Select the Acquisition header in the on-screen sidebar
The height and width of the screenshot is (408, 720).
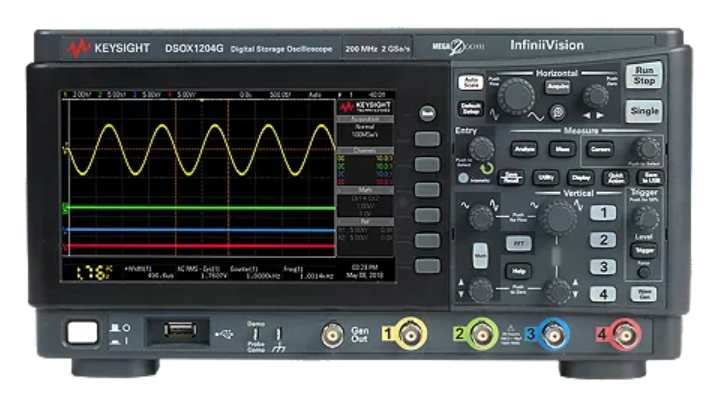click(x=365, y=119)
